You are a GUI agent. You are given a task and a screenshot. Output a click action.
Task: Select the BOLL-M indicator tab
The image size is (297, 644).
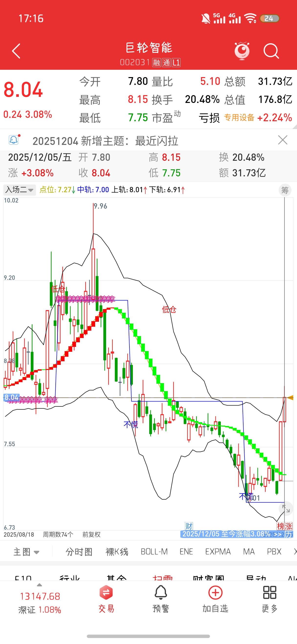point(154,552)
